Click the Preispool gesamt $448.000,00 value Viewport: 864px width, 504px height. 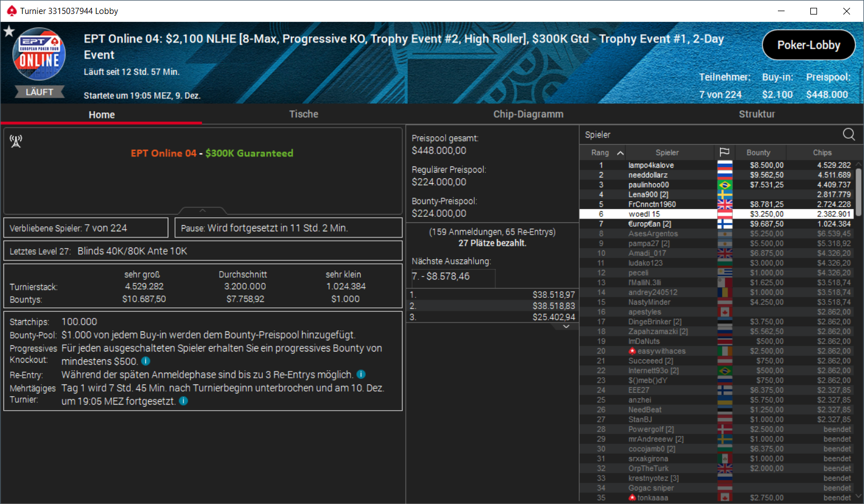(439, 150)
